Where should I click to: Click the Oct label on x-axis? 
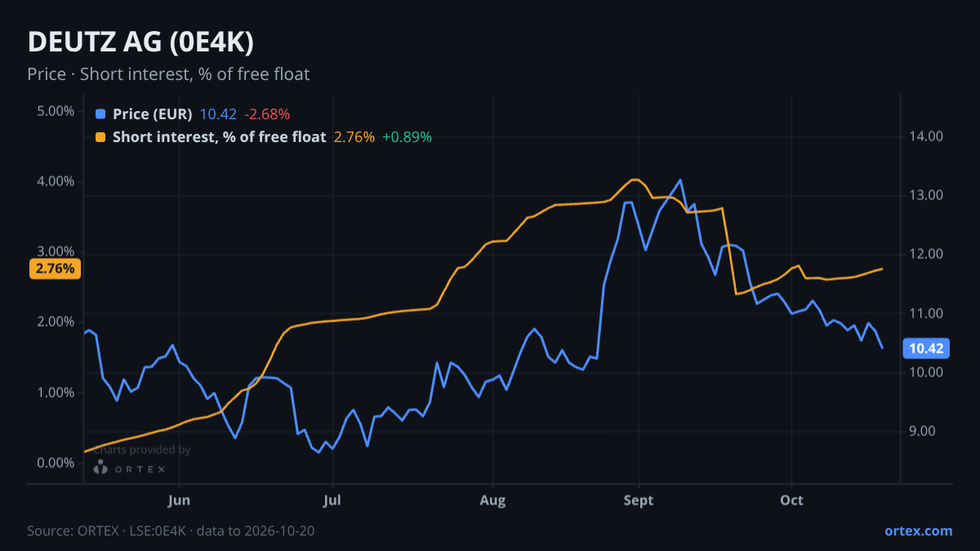coord(791,500)
